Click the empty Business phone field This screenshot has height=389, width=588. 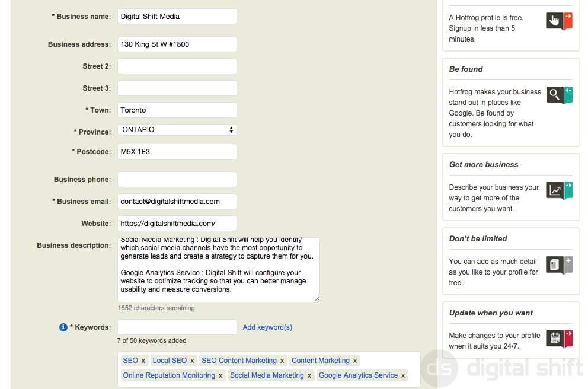tap(177, 179)
